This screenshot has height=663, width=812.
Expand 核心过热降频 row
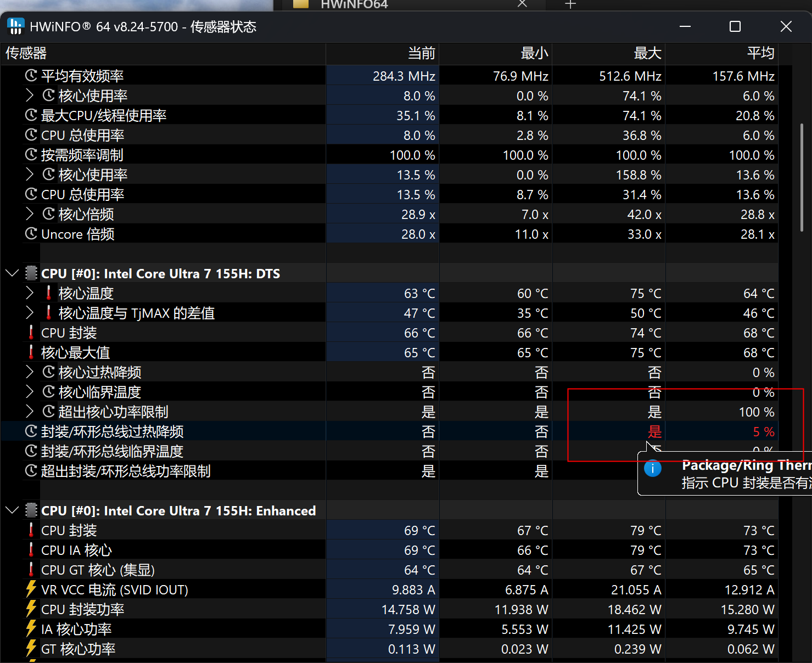(x=30, y=372)
